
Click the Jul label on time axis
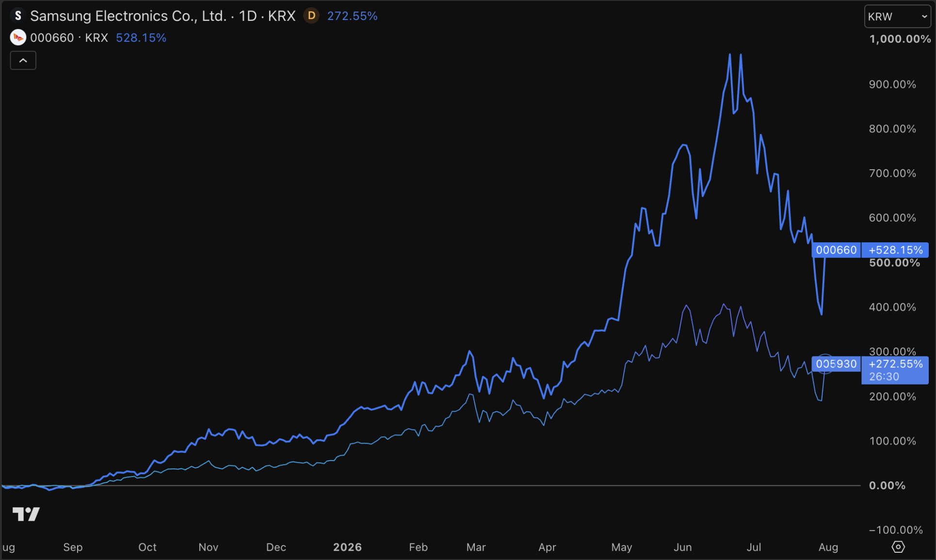754,547
